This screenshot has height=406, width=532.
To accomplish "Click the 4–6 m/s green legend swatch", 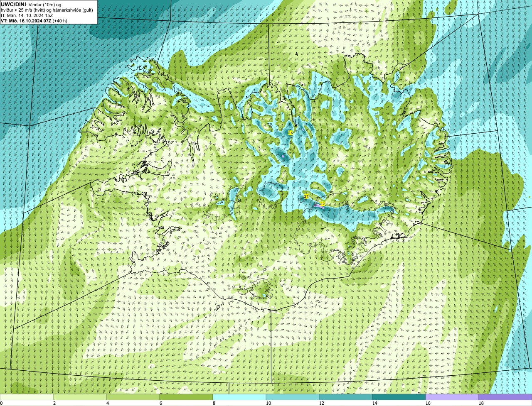I will 133,397.
